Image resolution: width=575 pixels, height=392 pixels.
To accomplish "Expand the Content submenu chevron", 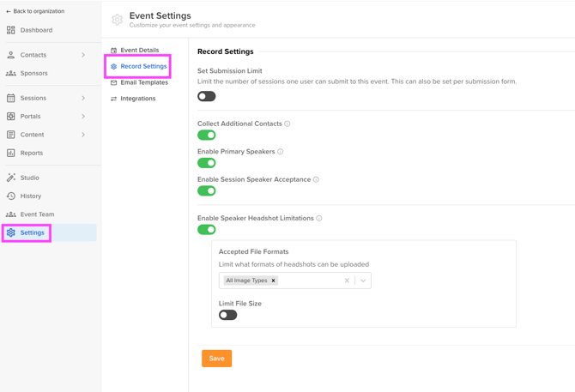I will point(83,135).
